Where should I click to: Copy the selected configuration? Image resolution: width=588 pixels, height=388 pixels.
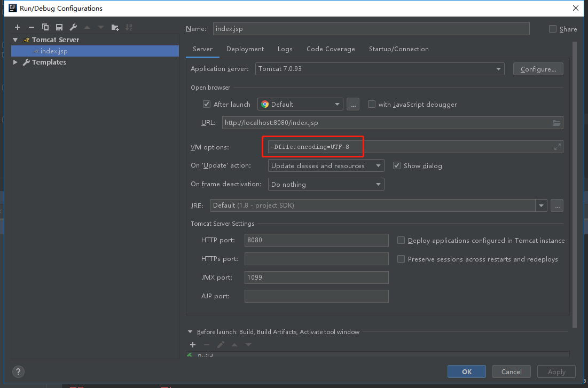pyautogui.click(x=45, y=27)
